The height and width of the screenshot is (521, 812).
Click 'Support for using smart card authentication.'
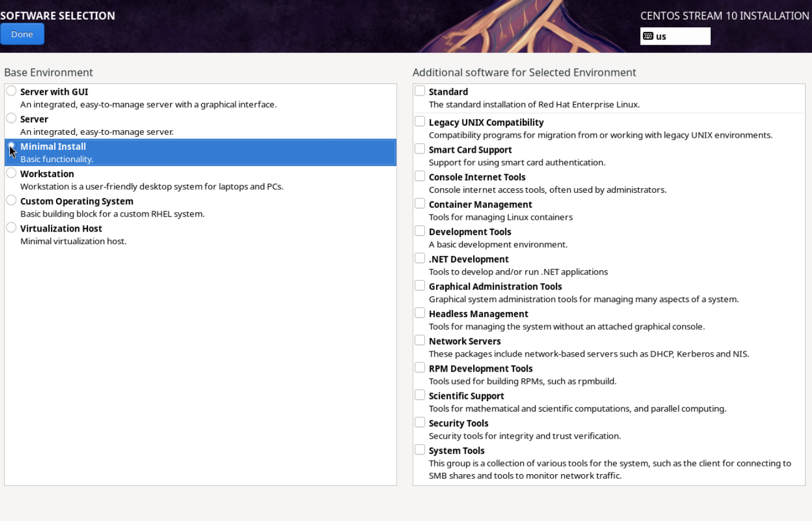point(517,163)
